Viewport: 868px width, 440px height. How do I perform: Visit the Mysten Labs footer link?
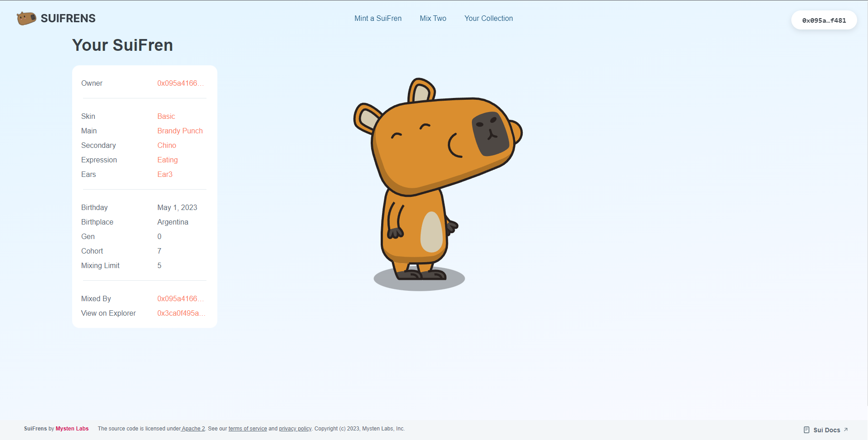coord(72,429)
